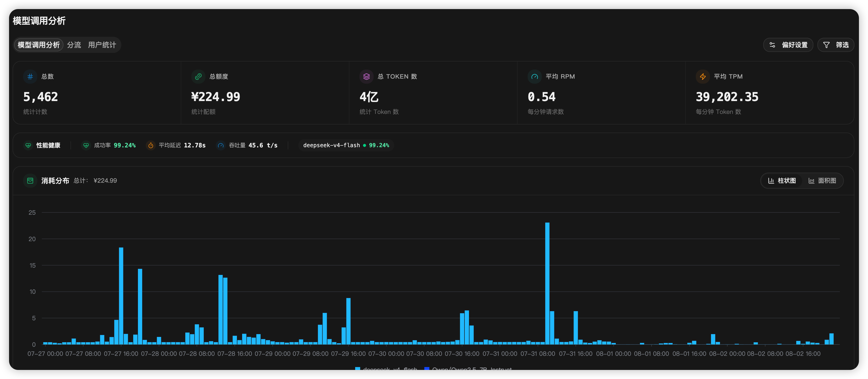Switch chart to 面积图 view
This screenshot has width=868, height=379.
822,181
